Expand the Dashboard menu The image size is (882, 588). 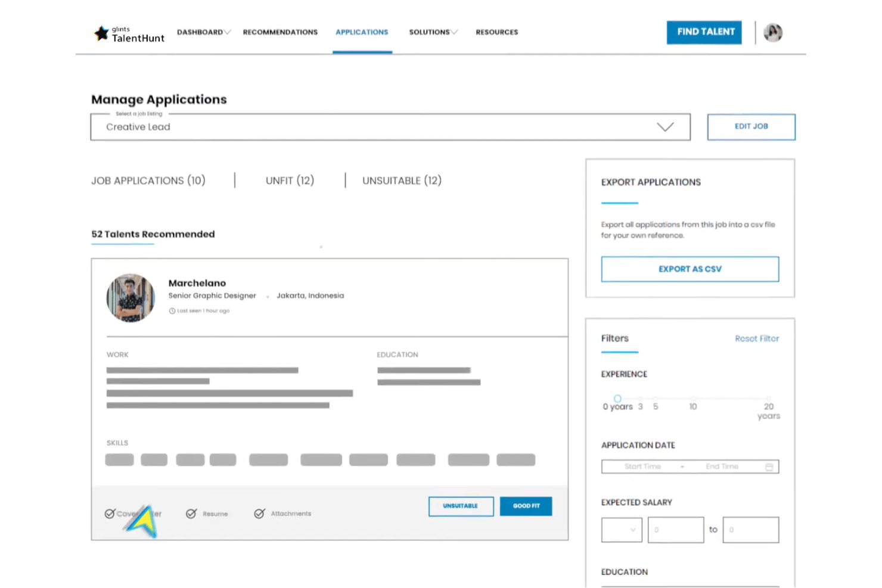coord(204,32)
